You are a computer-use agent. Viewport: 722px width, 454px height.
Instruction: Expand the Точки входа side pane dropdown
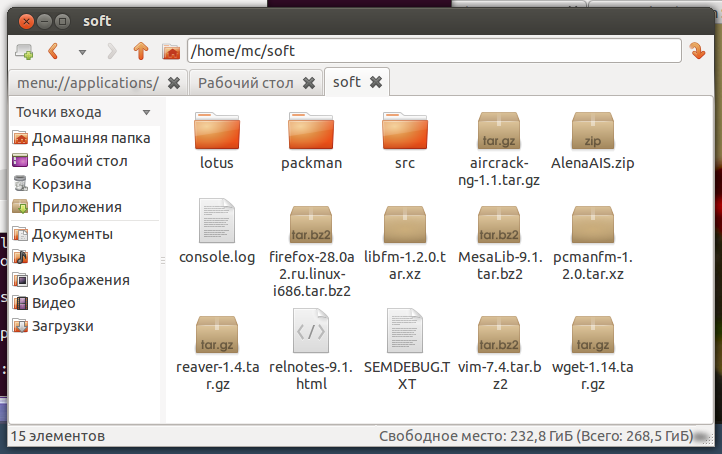coord(146,112)
